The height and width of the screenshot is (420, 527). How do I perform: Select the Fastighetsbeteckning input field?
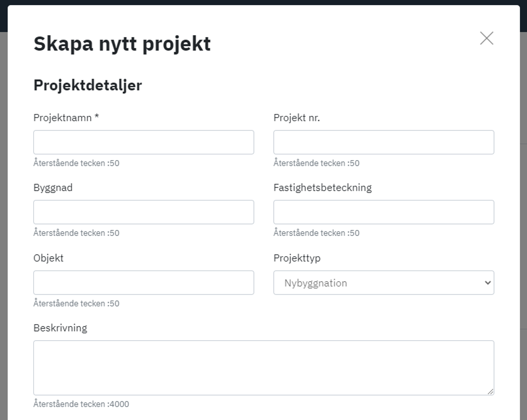click(383, 212)
